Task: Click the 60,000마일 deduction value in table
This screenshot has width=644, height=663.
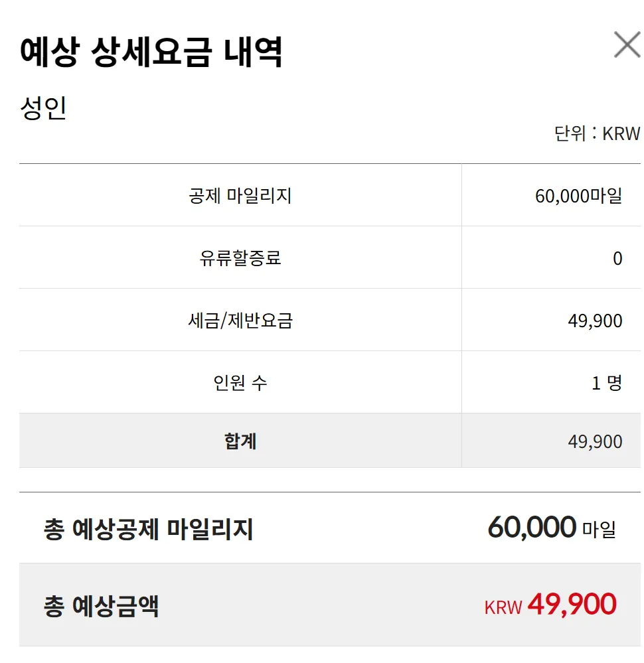Action: (578, 196)
